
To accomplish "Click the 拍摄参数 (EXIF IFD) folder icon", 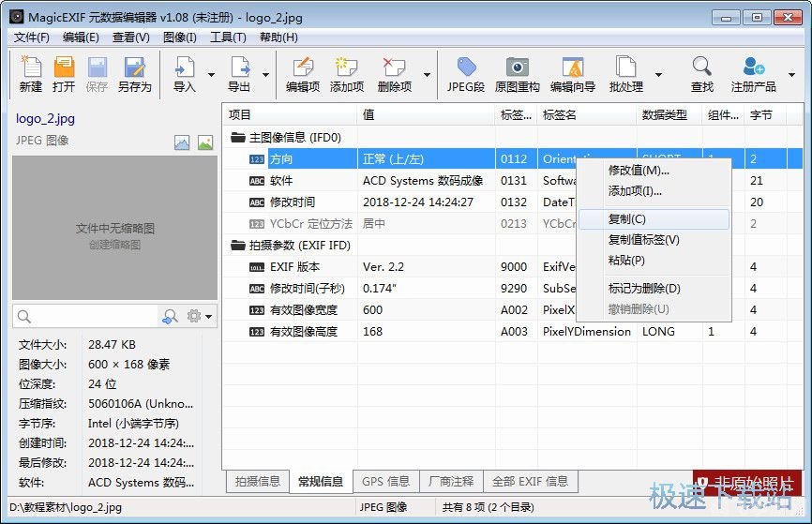I will [238, 245].
